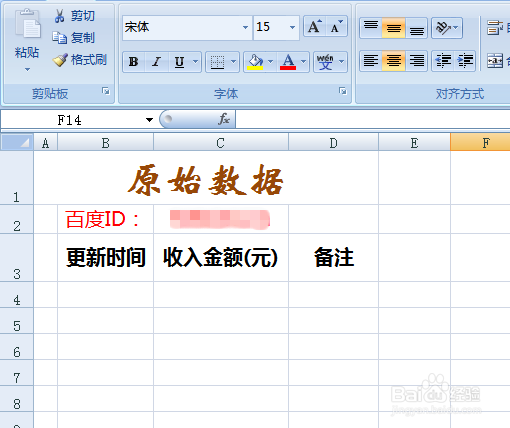
Task: Apply yellow fill color bucket
Action: pyautogui.click(x=255, y=62)
